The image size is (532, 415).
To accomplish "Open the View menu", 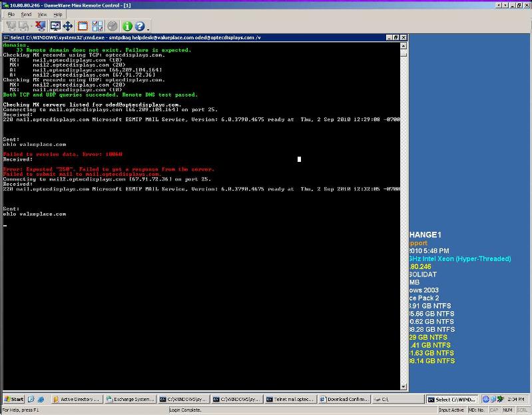I will tap(42, 15).
